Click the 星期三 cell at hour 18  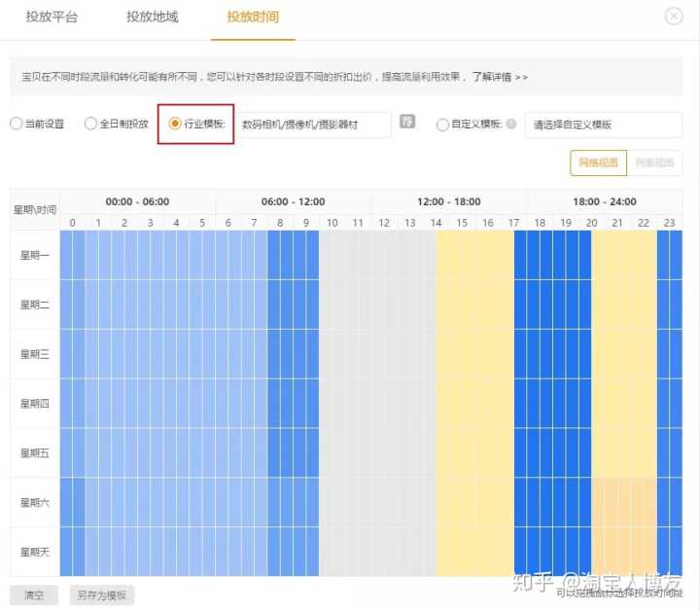(x=540, y=354)
